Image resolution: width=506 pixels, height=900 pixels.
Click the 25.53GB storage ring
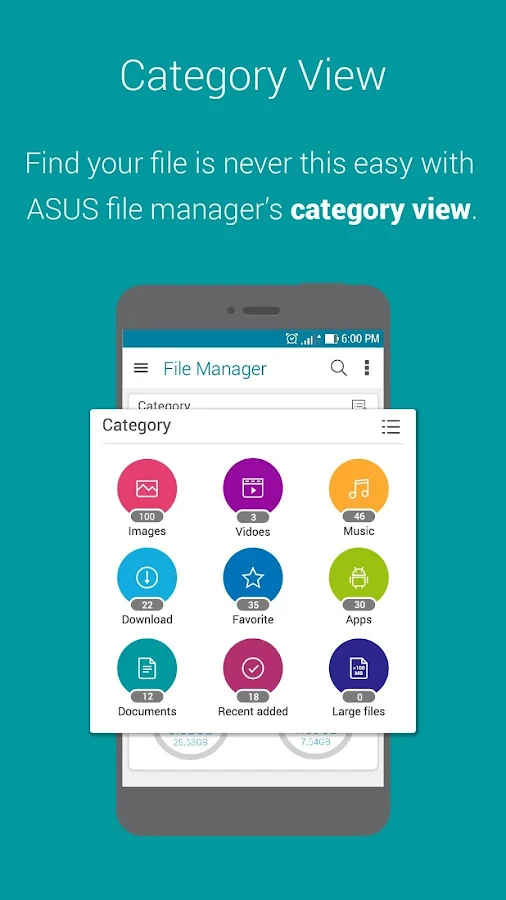tap(190, 744)
